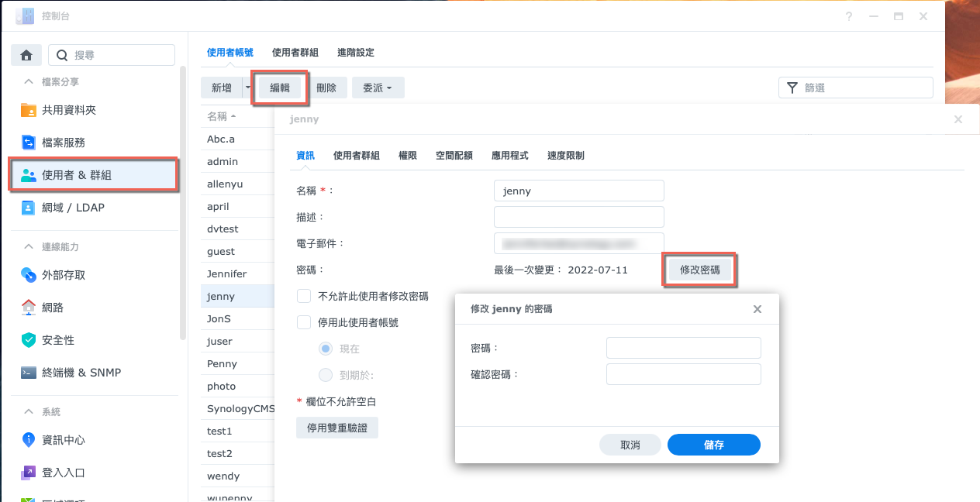Open the 使用者群組 tab in jenny dialog
The width and height of the screenshot is (980, 502).
click(357, 156)
